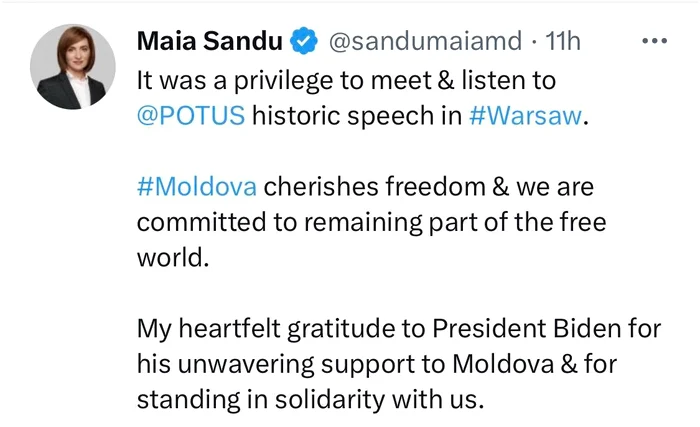
Task: Open the #Moldova hashtag
Action: point(197,186)
